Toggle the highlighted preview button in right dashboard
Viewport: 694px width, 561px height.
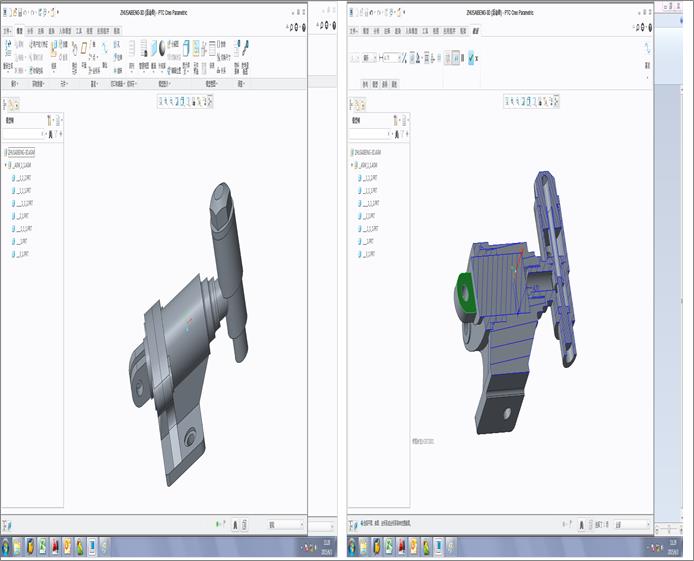(x=456, y=58)
